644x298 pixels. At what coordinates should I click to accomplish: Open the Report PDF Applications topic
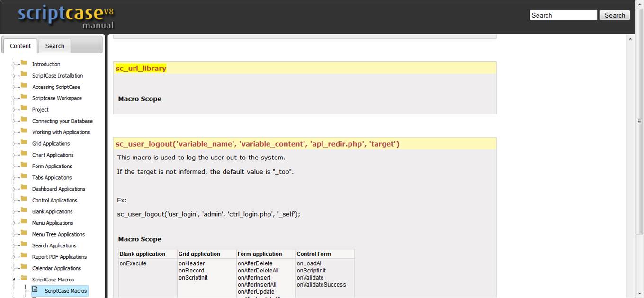[x=59, y=257]
